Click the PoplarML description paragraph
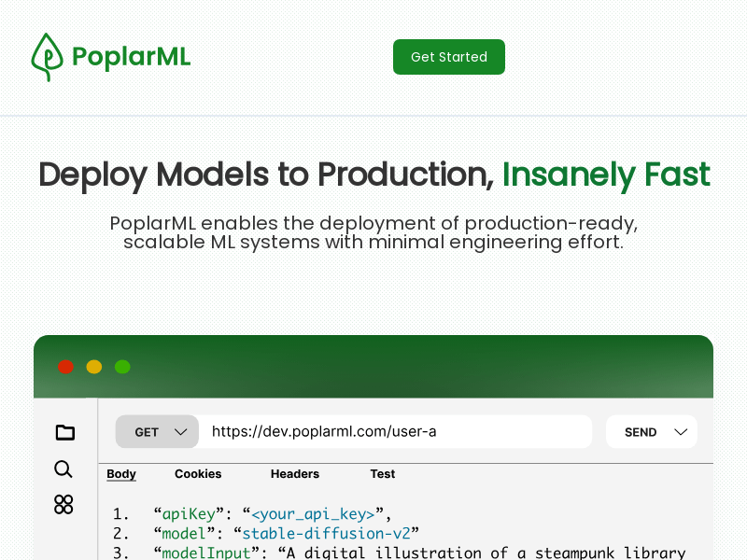 [x=373, y=232]
